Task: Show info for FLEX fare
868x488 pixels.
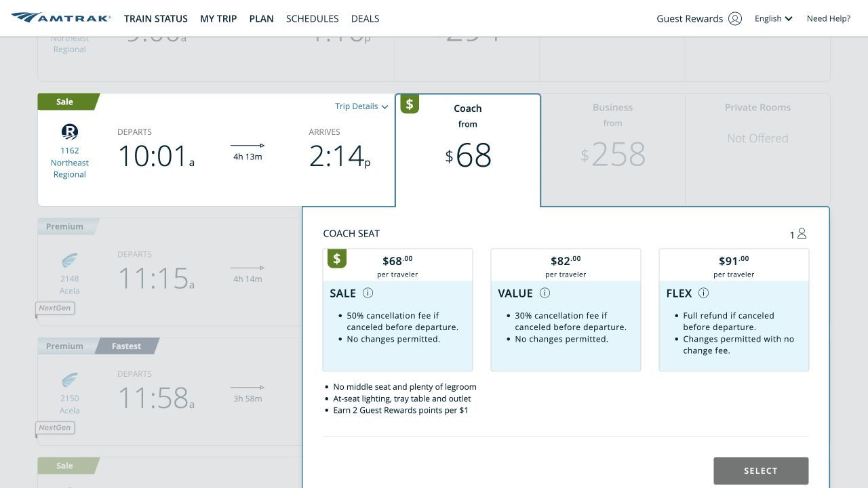Action: 704,293
